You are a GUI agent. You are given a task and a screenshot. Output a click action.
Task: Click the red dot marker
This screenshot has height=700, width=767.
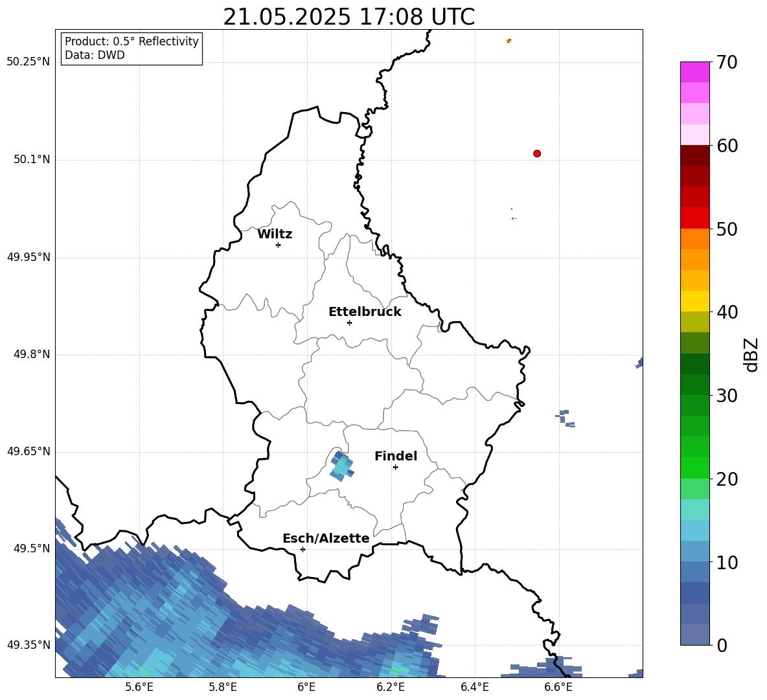click(537, 153)
